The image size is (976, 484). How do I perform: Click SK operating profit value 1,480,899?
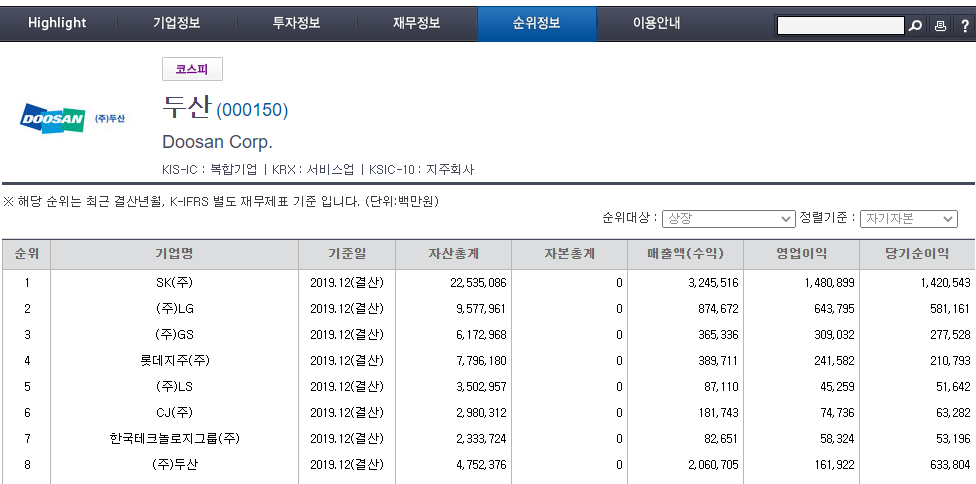(x=829, y=283)
